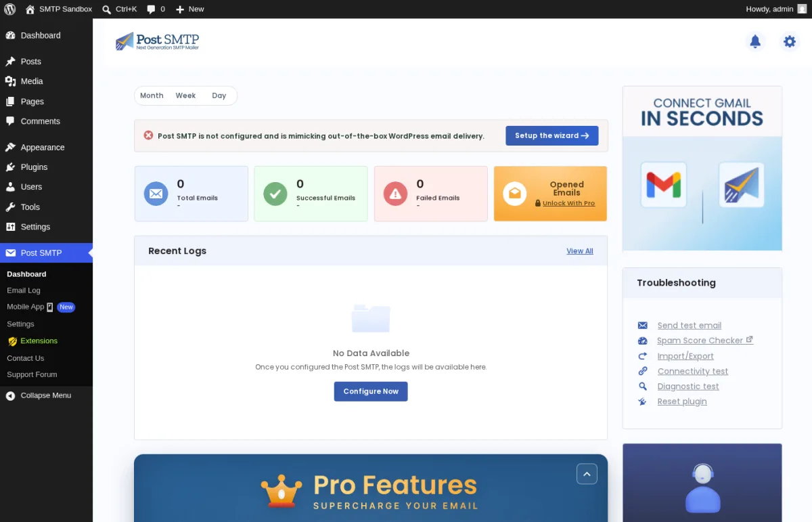
Task: Click Import/Export link
Action: click(685, 356)
